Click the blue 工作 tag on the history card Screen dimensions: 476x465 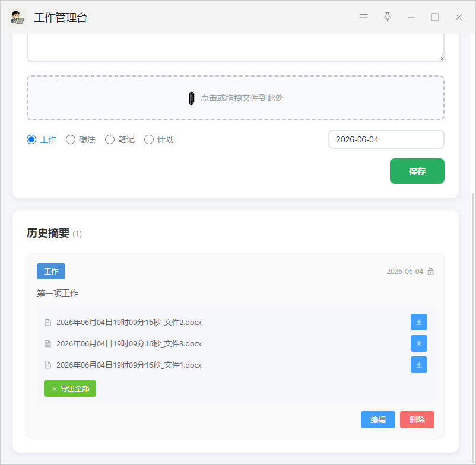51,271
